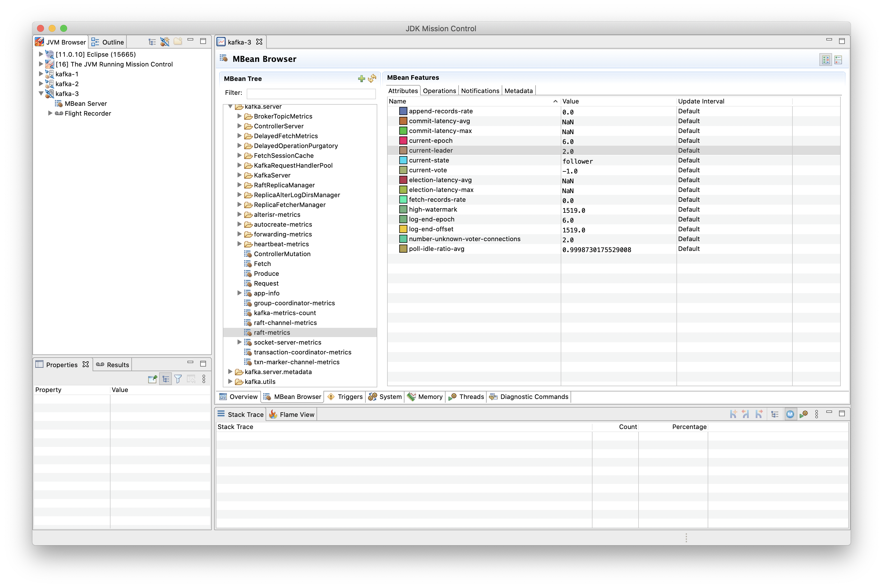The height and width of the screenshot is (588, 883).
Task: Select the Fetch MBean in the tree
Action: (262, 264)
